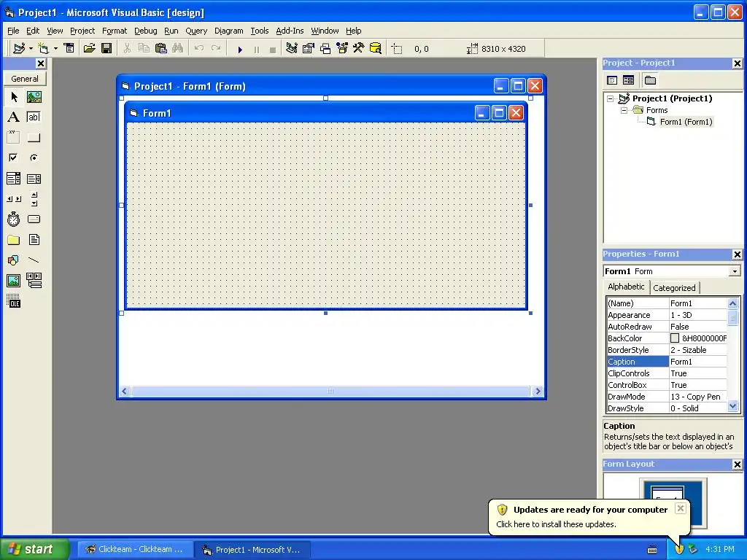Select the OptionButton control tool
747x560 pixels.
34,157
